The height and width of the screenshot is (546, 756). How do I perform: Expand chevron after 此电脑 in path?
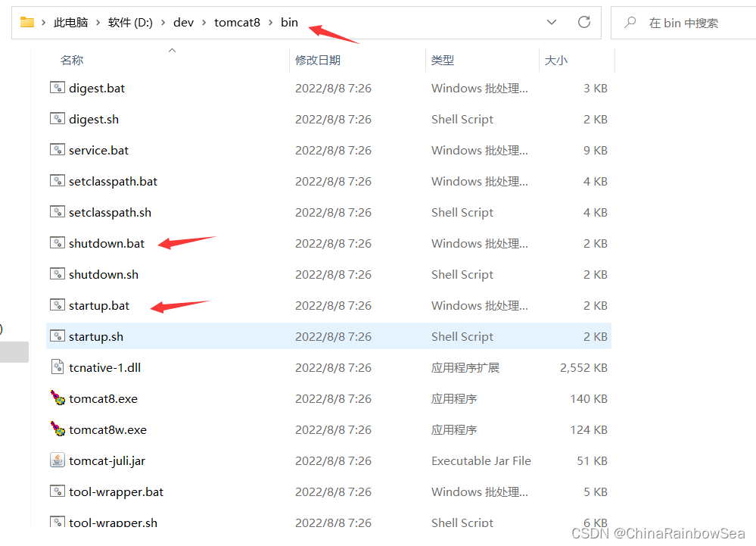click(98, 23)
